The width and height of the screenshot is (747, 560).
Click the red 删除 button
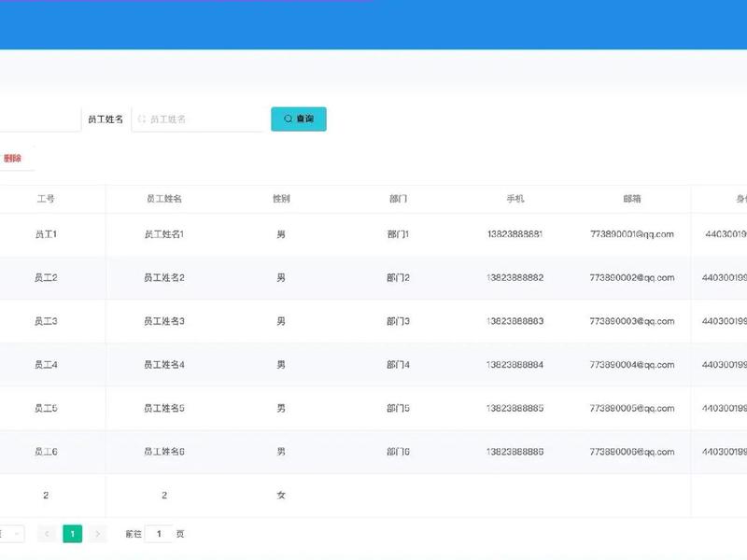click(x=12, y=158)
